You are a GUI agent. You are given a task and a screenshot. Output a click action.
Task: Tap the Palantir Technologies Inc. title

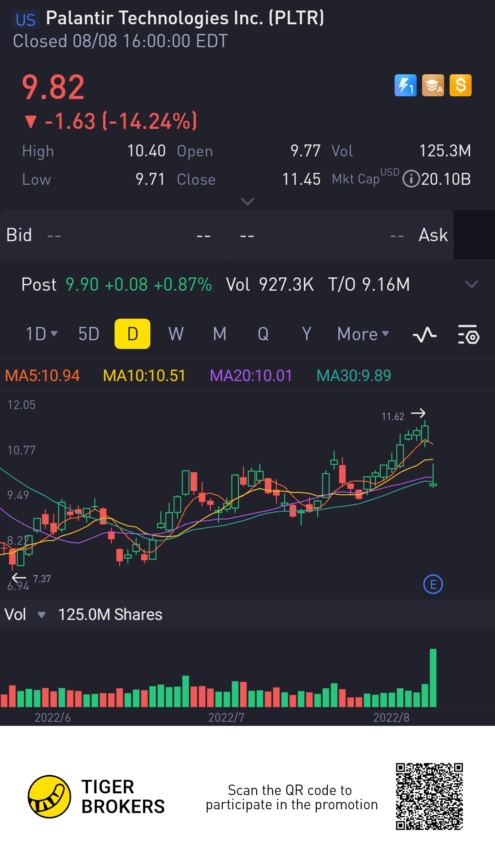(x=185, y=18)
